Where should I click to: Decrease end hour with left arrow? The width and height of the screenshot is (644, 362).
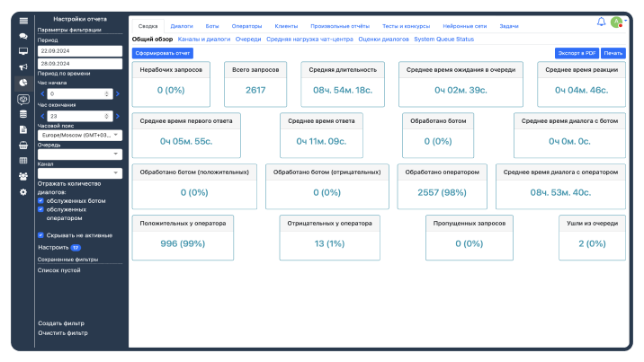click(x=42, y=117)
